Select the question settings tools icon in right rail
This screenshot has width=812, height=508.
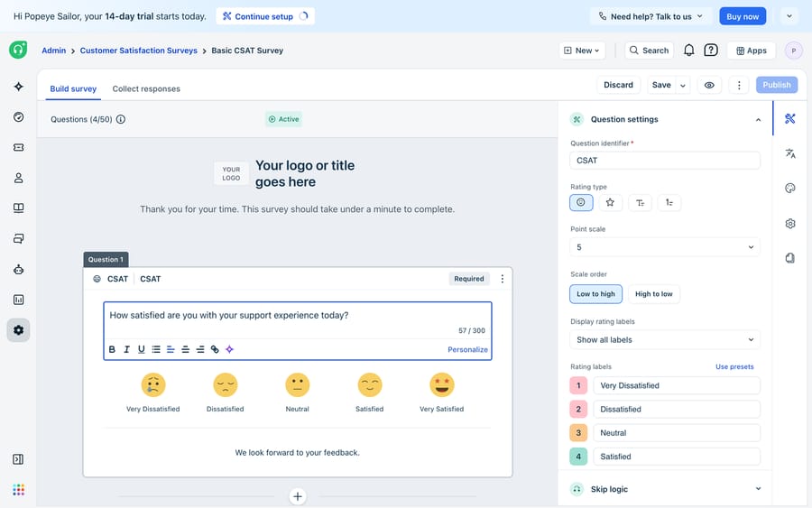790,118
